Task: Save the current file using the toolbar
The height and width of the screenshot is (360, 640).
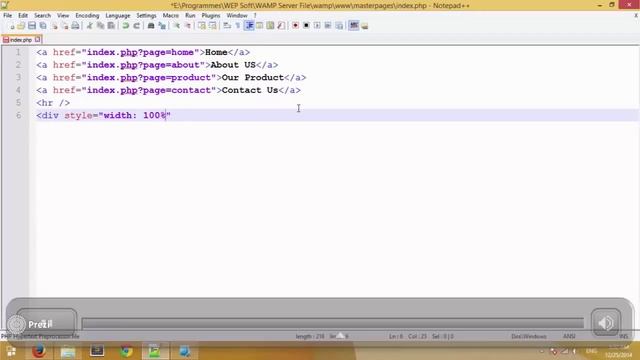Action: point(32,26)
